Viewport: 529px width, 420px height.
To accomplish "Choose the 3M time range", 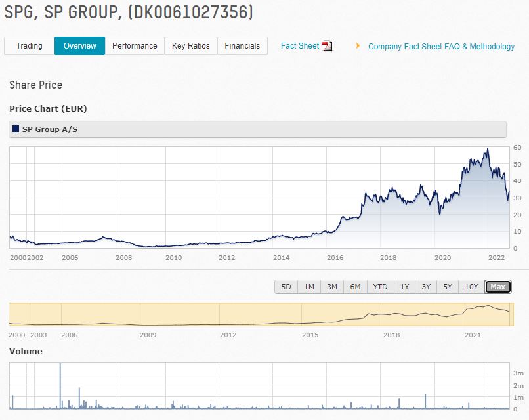I will pyautogui.click(x=332, y=287).
